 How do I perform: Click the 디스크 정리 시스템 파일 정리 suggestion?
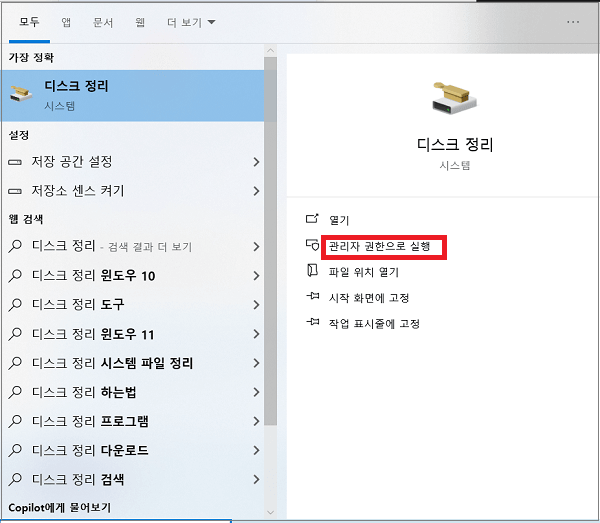[112, 363]
